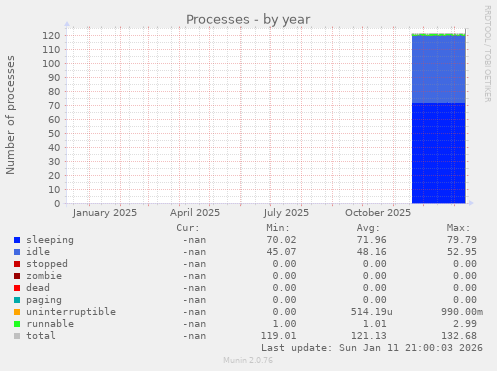Click runnable average value 1.01
Screen dimensions: 497x371
(x=375, y=324)
